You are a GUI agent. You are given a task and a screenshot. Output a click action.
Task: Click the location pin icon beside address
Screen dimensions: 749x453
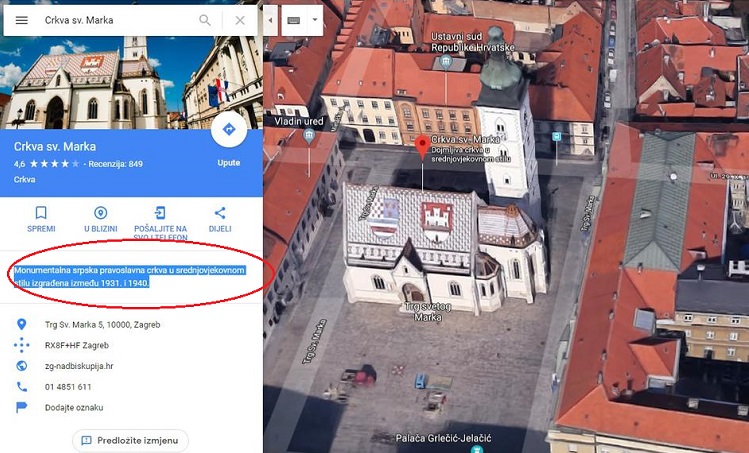[x=21, y=324]
